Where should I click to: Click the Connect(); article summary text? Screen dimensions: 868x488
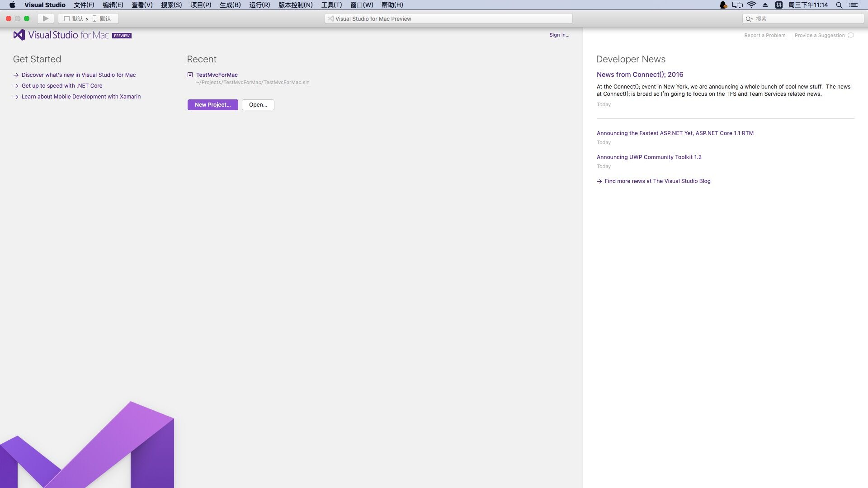click(723, 90)
